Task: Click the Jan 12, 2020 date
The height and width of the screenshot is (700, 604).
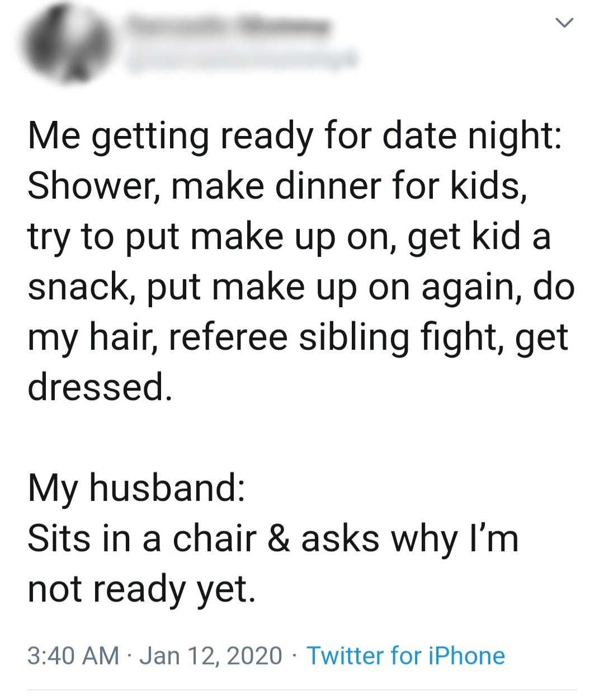Action: point(211,656)
